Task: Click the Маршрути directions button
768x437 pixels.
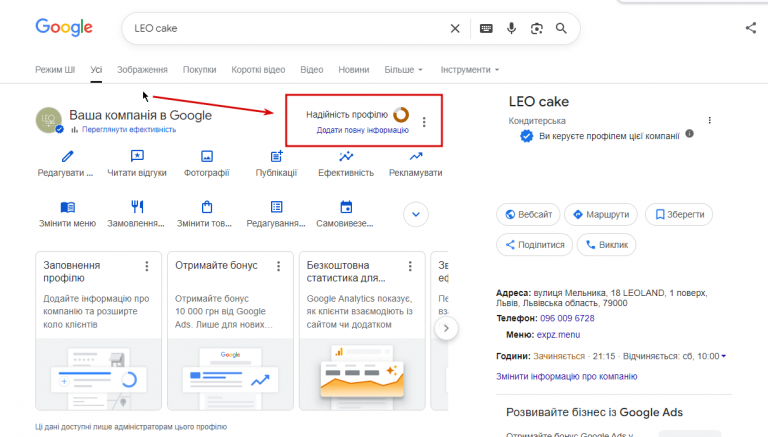Action: pos(601,215)
